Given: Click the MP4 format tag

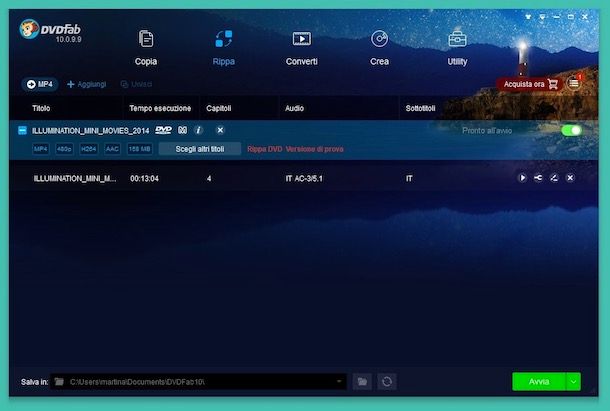Looking at the screenshot, I should [40, 149].
